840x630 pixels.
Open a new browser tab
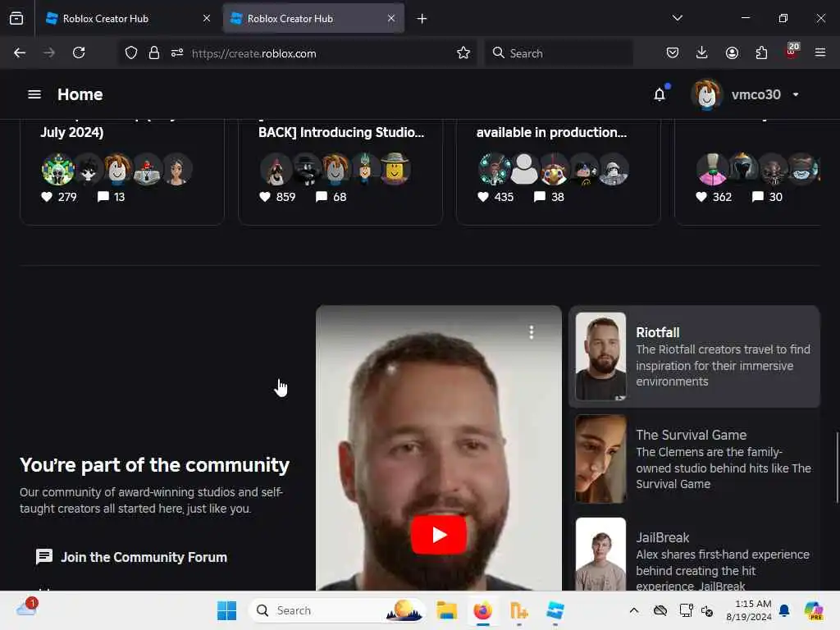coord(422,19)
